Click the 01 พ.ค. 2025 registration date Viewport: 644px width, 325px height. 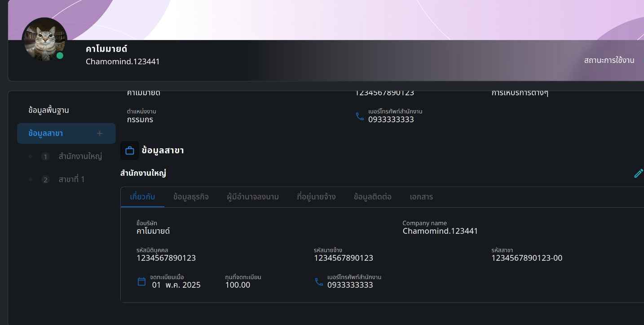176,285
